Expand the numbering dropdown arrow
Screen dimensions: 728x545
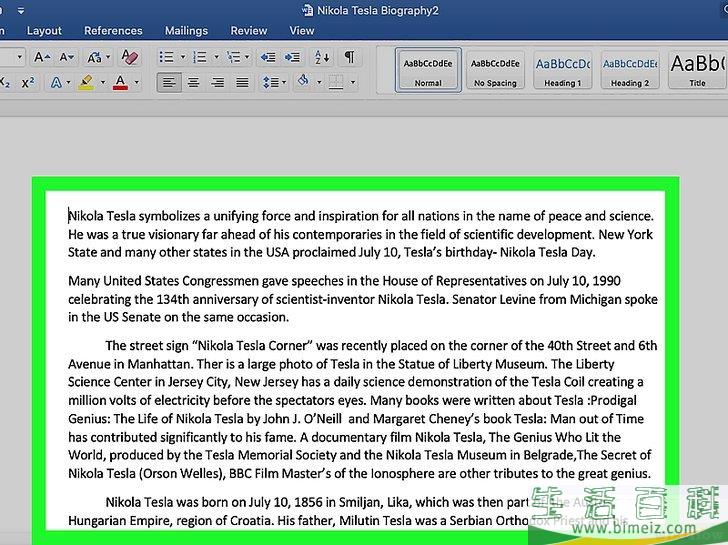point(216,57)
